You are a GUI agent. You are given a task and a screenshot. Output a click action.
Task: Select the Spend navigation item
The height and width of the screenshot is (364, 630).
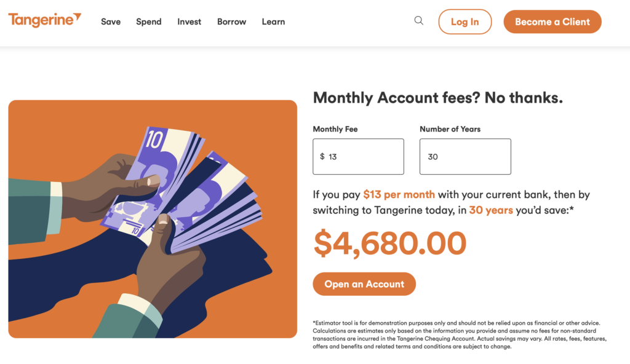coord(149,22)
